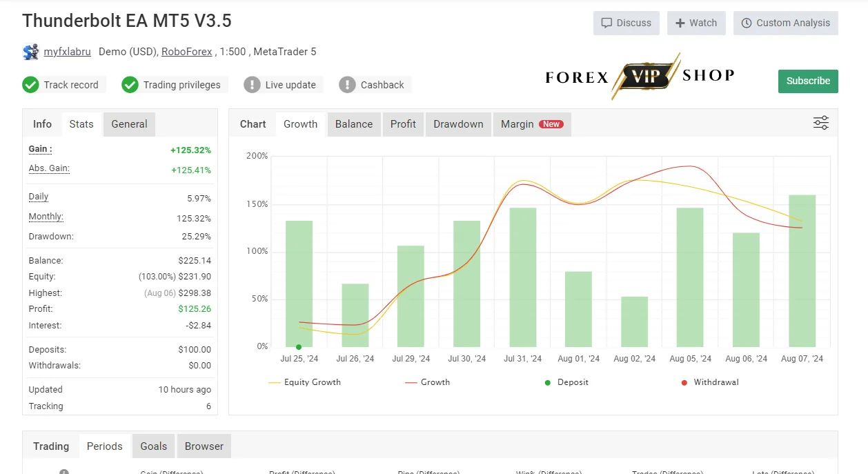Toggle the red Growth legend series
Screen dimensions: 868x474
427,382
